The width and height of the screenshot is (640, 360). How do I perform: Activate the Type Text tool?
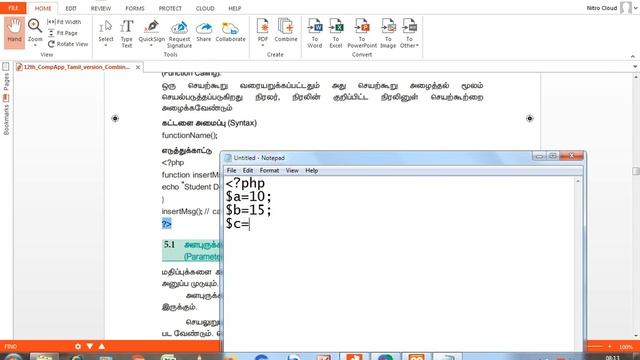[x=127, y=33]
